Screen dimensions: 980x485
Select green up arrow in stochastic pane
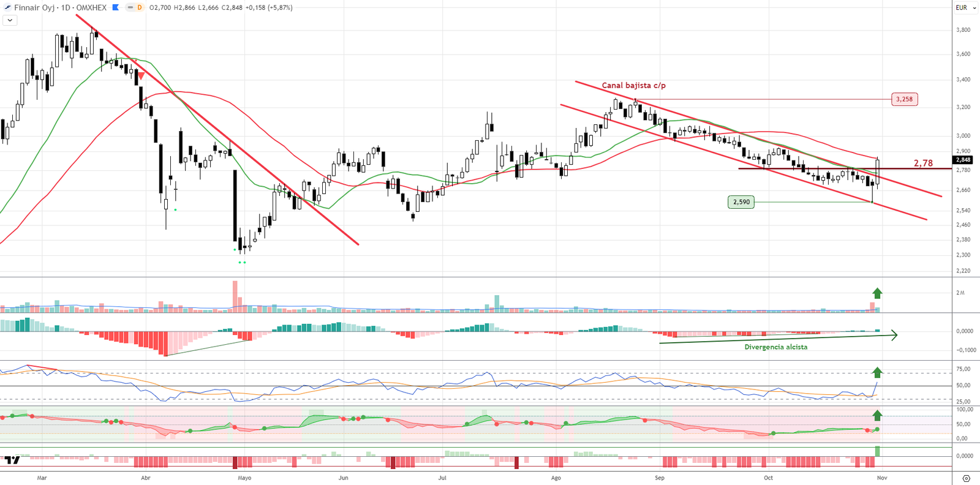point(877,416)
